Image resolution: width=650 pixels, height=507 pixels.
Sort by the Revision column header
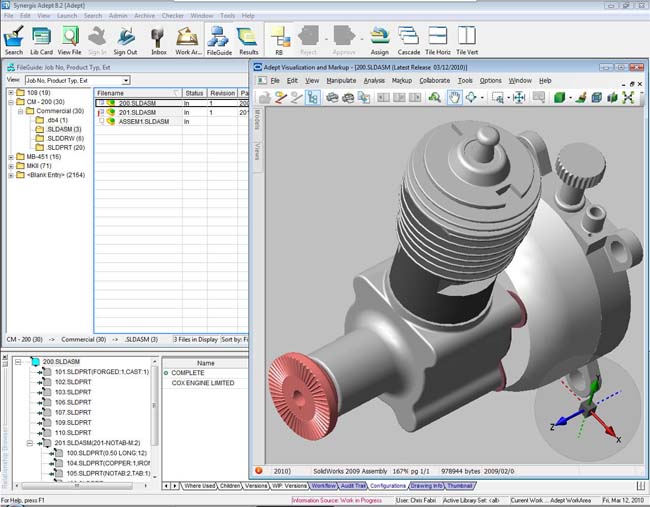click(x=222, y=93)
